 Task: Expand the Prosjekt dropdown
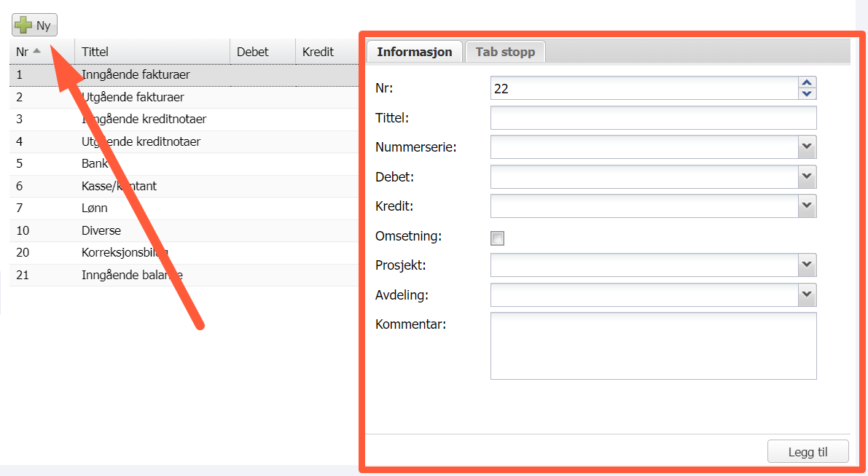pyautogui.click(x=807, y=265)
